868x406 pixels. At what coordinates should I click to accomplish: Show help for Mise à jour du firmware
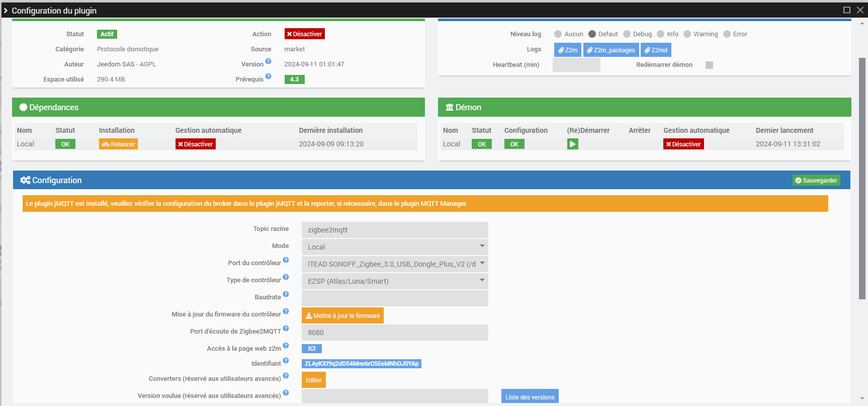[x=286, y=311]
